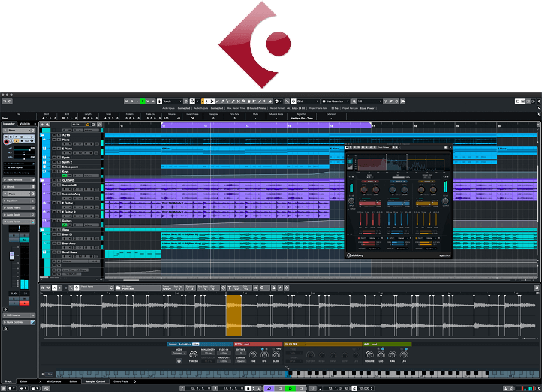Click bar 17 on the ruler
The image size is (542, 392).
tap(373, 126)
